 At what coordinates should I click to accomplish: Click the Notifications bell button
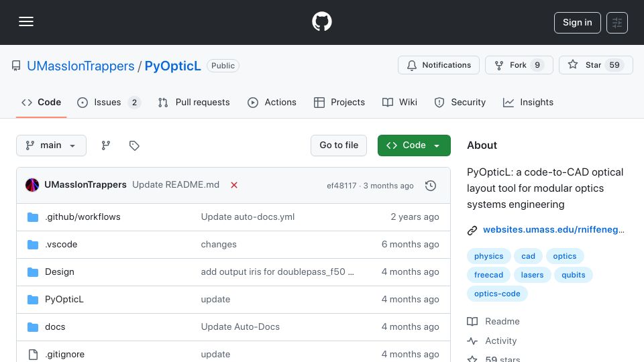(x=438, y=65)
